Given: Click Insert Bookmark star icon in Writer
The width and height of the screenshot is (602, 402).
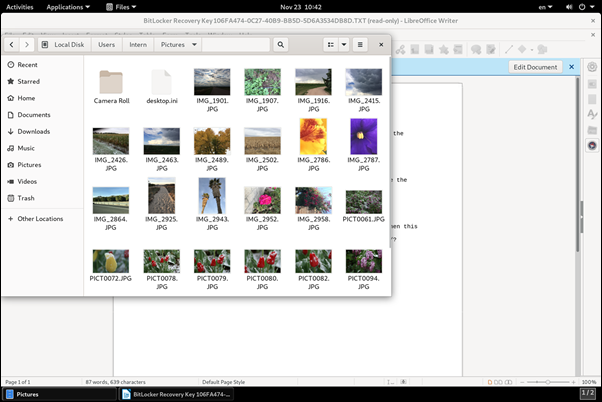Looking at the screenshot, I should [444, 50].
